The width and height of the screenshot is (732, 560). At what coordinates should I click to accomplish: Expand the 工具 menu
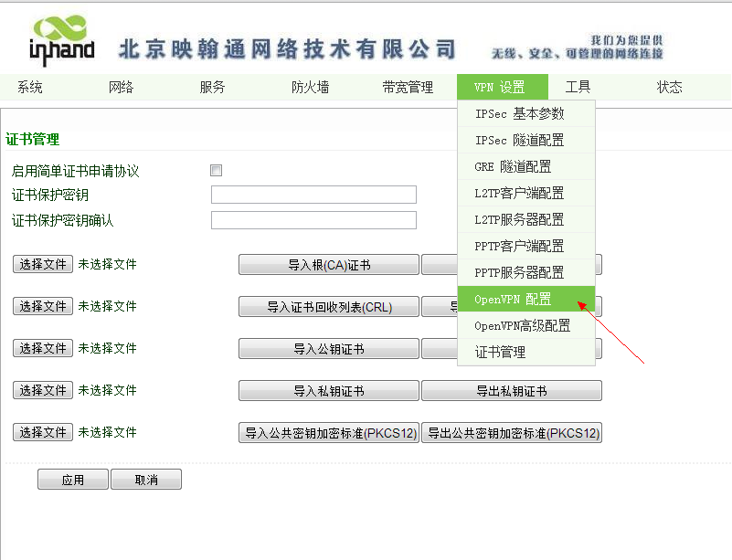(x=578, y=88)
